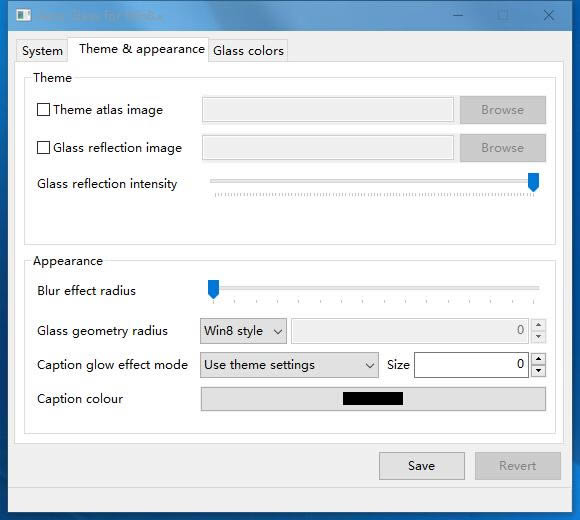Click the glow Size input field
Viewport: 580px width, 520px height.
pos(471,365)
